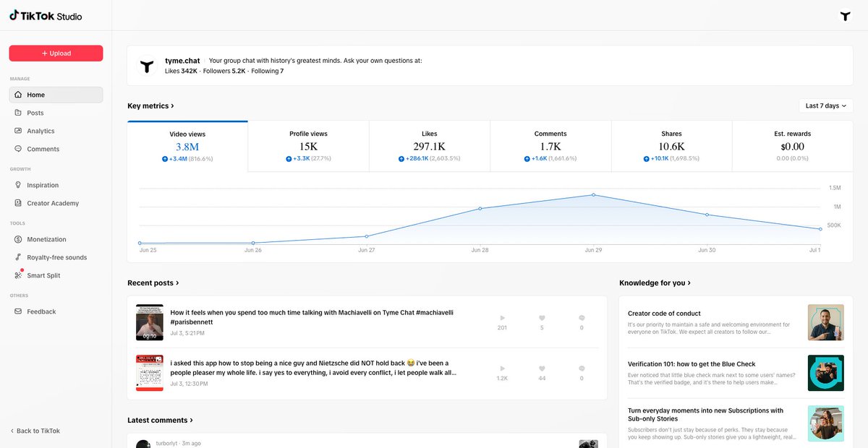The image size is (868, 448).
Task: Open the Nietzsche post thumbnail
Action: (150, 373)
